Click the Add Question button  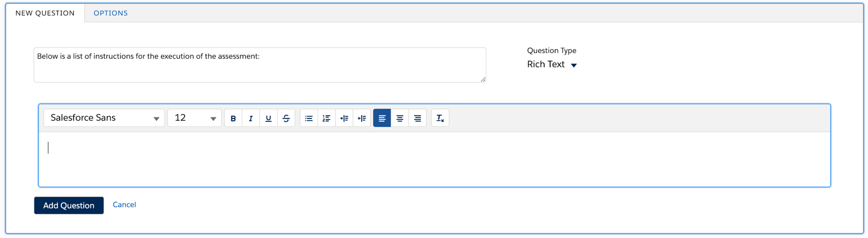click(x=69, y=206)
